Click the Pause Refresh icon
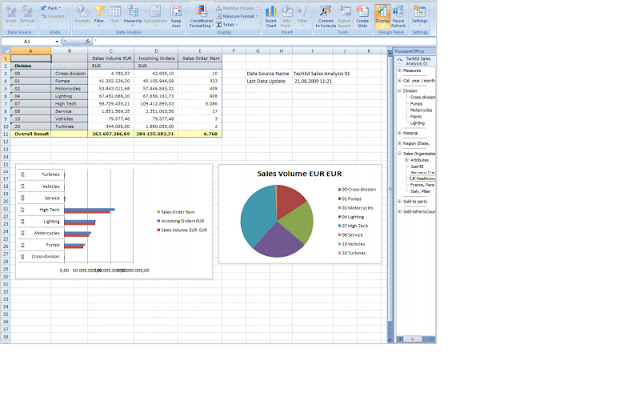The width and height of the screenshot is (640, 413). click(398, 16)
